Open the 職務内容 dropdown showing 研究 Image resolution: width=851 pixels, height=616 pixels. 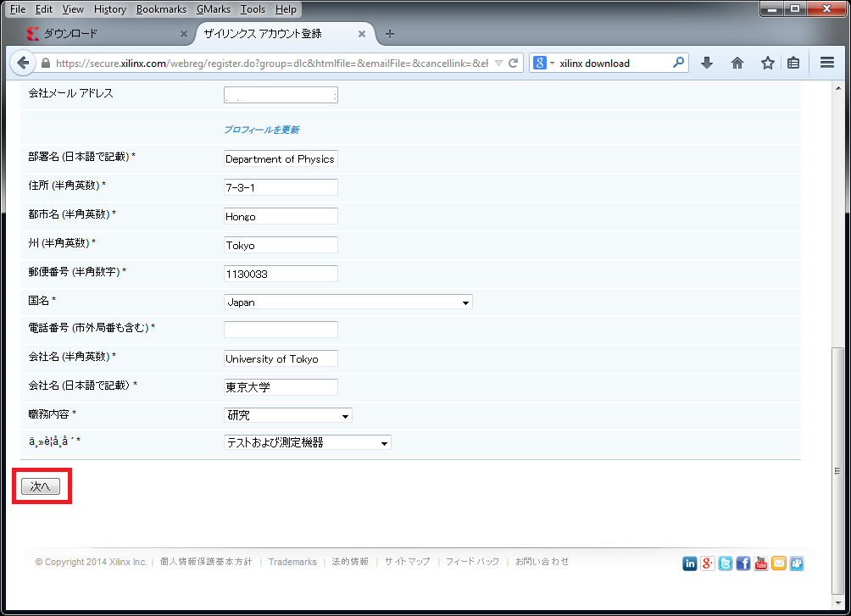(287, 415)
